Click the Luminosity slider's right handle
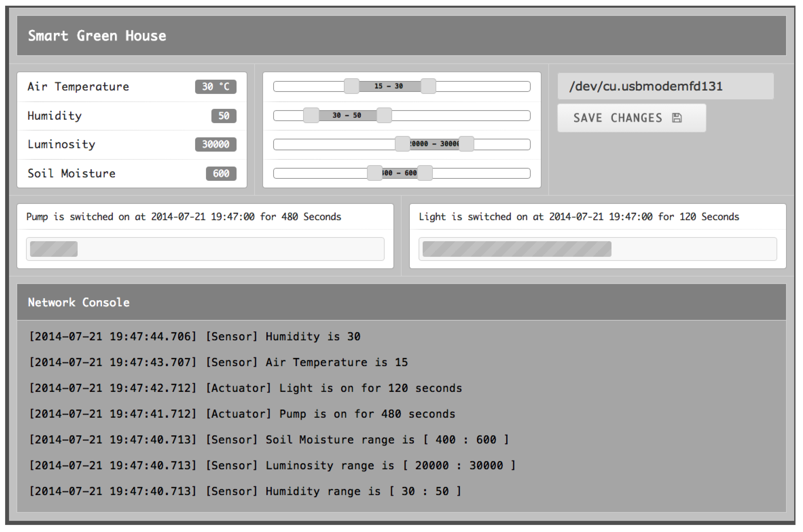The height and width of the screenshot is (532, 803). (x=466, y=144)
